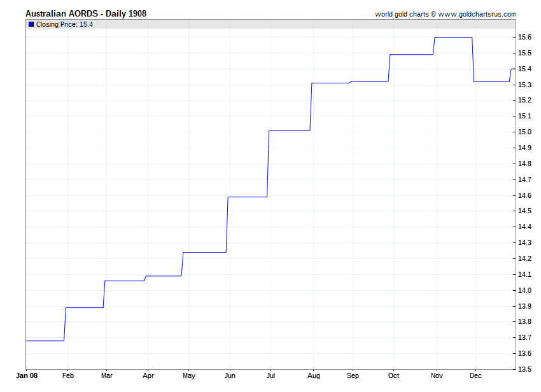The width and height of the screenshot is (541, 392).
Task: Click the 15.0 price axis value
Action: coord(524,132)
